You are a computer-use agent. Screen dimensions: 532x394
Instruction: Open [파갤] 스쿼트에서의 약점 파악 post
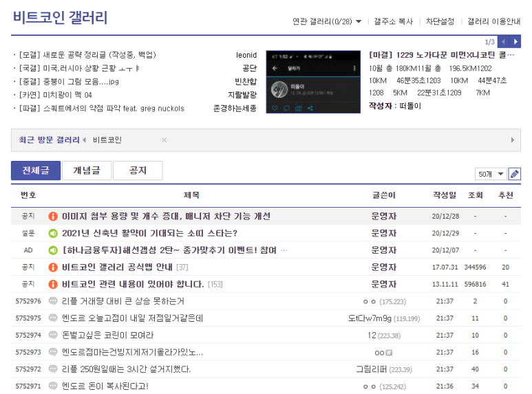101,108
